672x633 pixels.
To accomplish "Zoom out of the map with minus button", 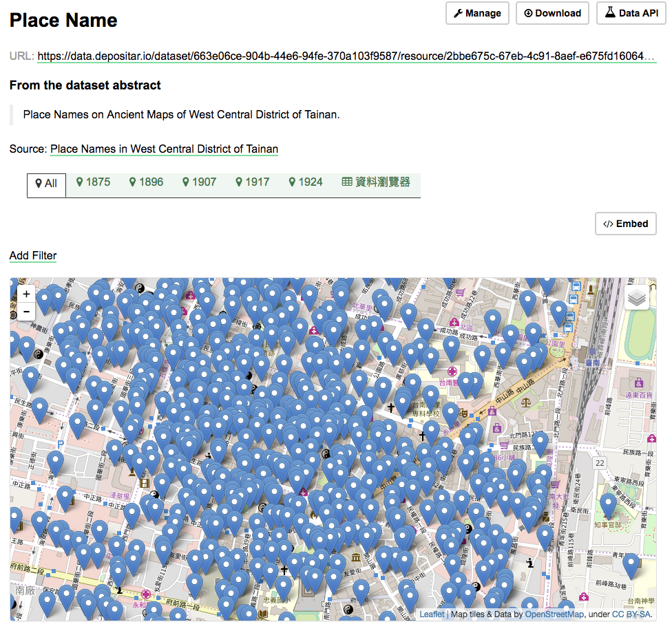I will [x=26, y=312].
